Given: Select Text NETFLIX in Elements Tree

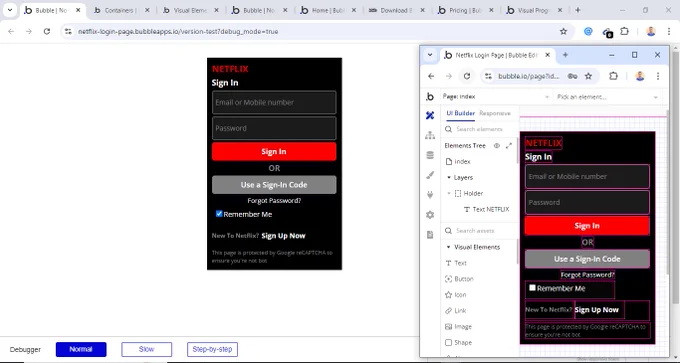Looking at the screenshot, I should (490, 209).
